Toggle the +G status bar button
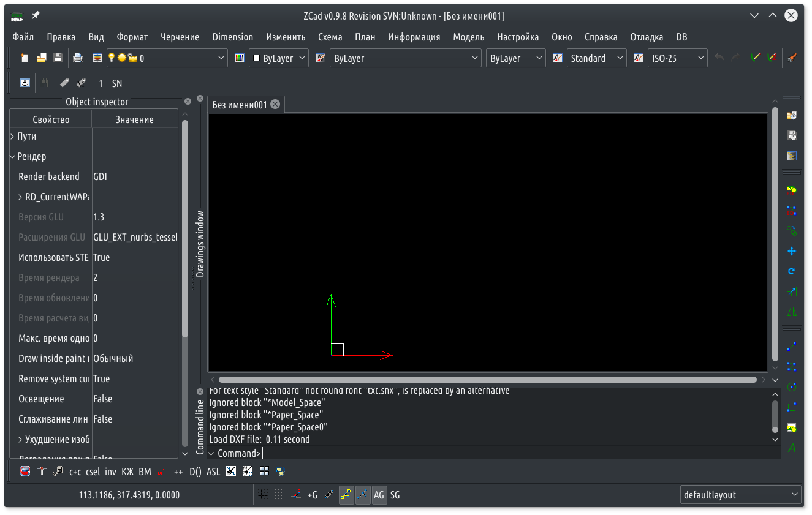The image size is (812, 515). tap(313, 495)
